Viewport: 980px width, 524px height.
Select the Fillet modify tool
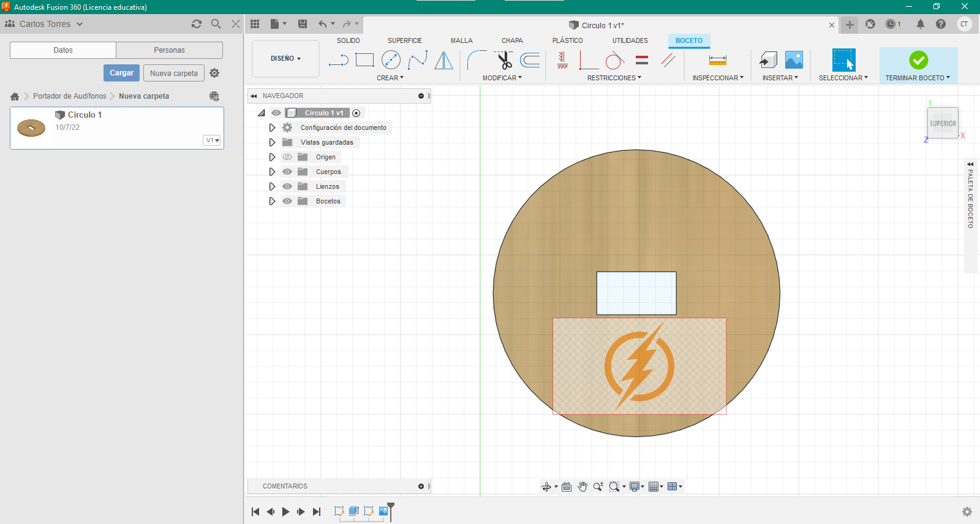[x=477, y=60]
